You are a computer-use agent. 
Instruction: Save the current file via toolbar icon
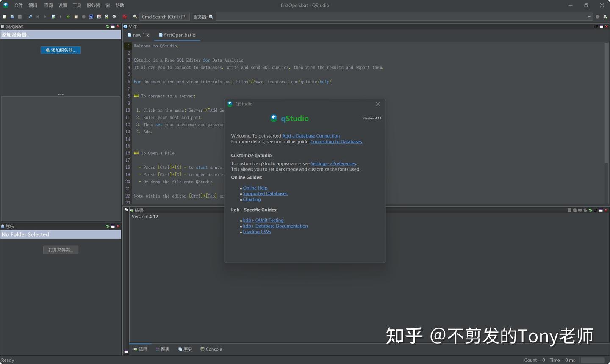pos(19,17)
